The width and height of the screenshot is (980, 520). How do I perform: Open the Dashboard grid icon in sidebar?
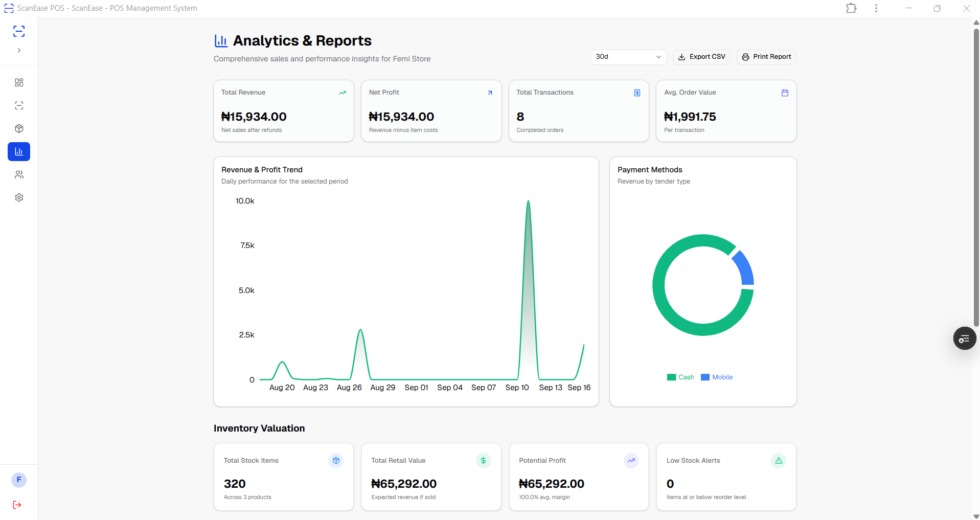tap(19, 82)
